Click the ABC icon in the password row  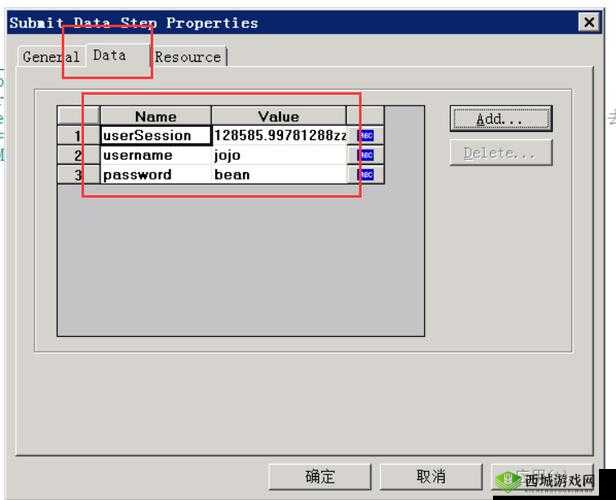click(x=366, y=175)
